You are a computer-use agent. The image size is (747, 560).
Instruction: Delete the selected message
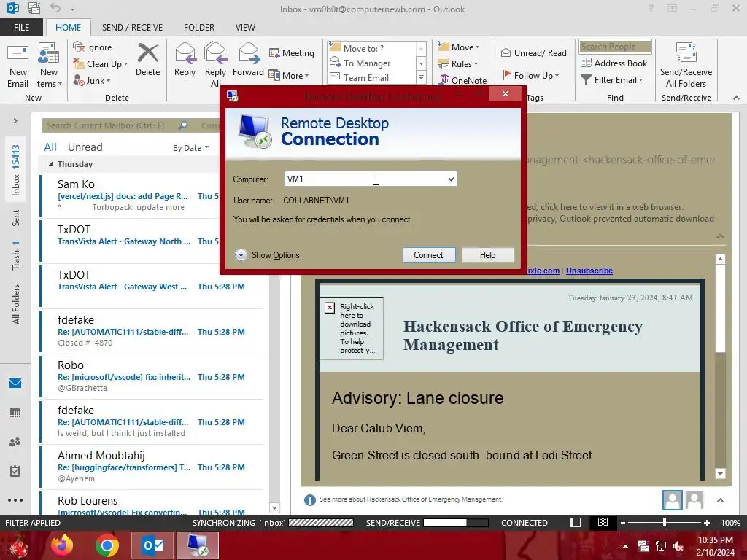(x=147, y=60)
